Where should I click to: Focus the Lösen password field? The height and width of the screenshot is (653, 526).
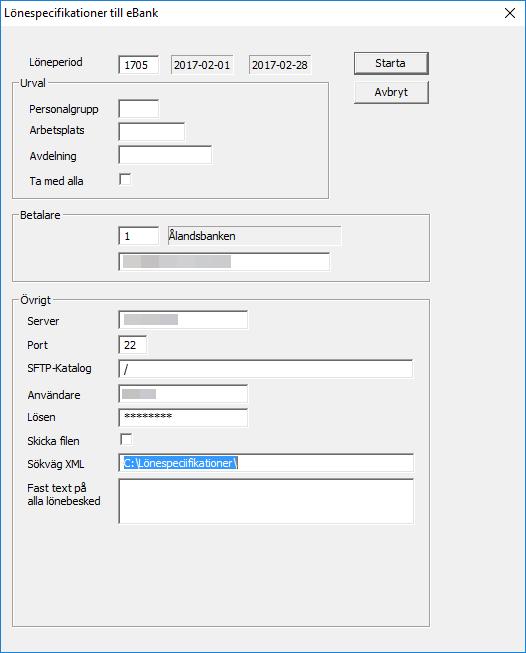(183, 417)
